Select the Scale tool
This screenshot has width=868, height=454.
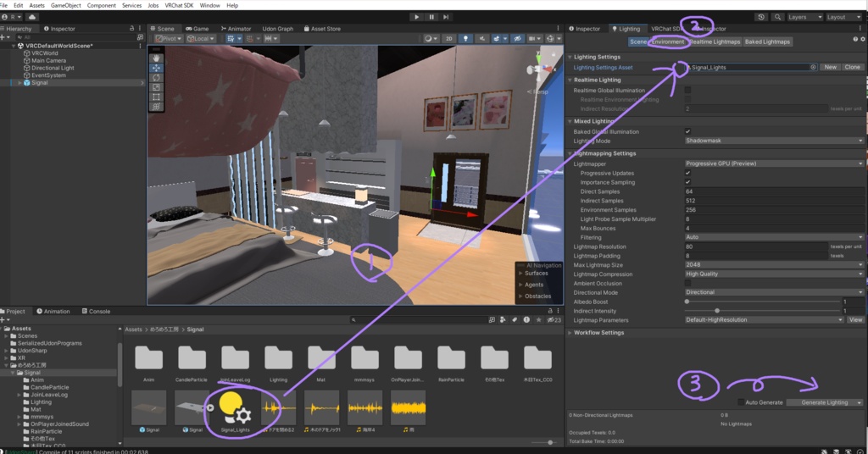click(156, 86)
